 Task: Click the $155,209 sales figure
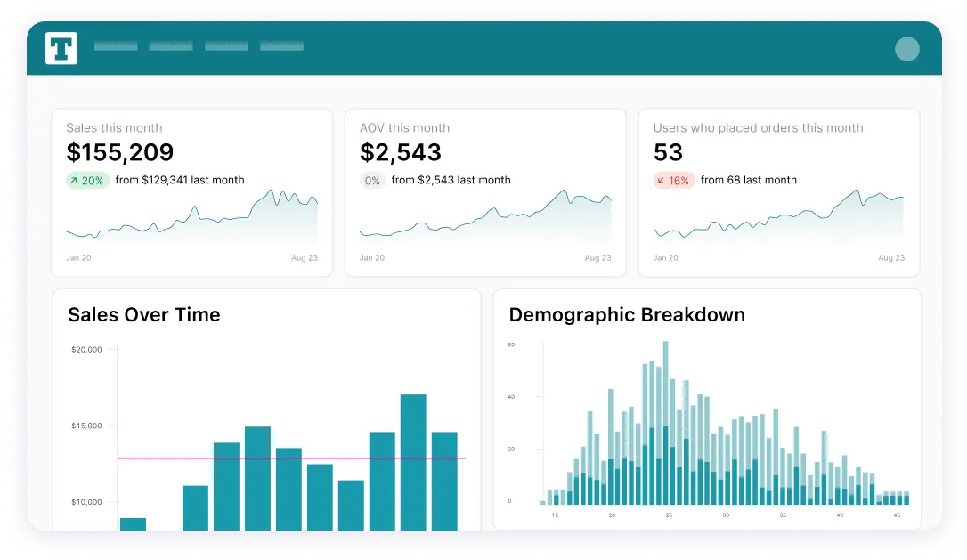(120, 152)
